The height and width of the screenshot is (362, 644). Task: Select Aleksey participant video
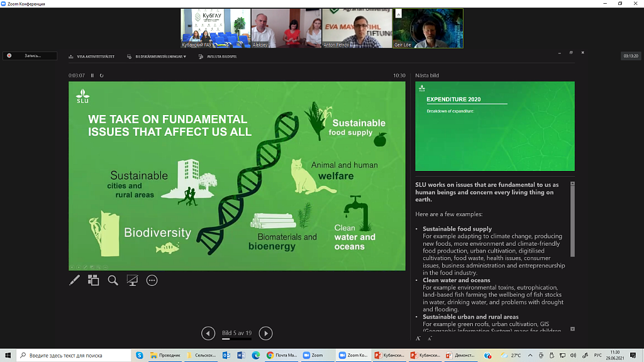pos(286,28)
